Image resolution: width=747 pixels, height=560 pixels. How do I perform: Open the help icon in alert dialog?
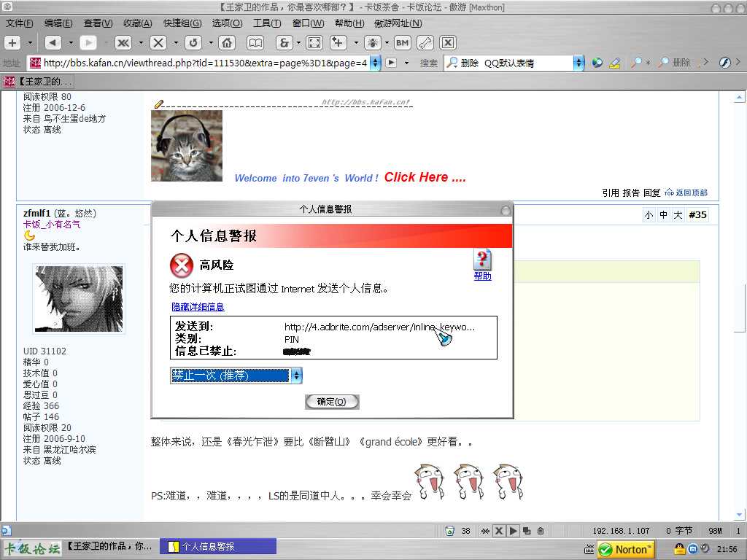(482, 260)
